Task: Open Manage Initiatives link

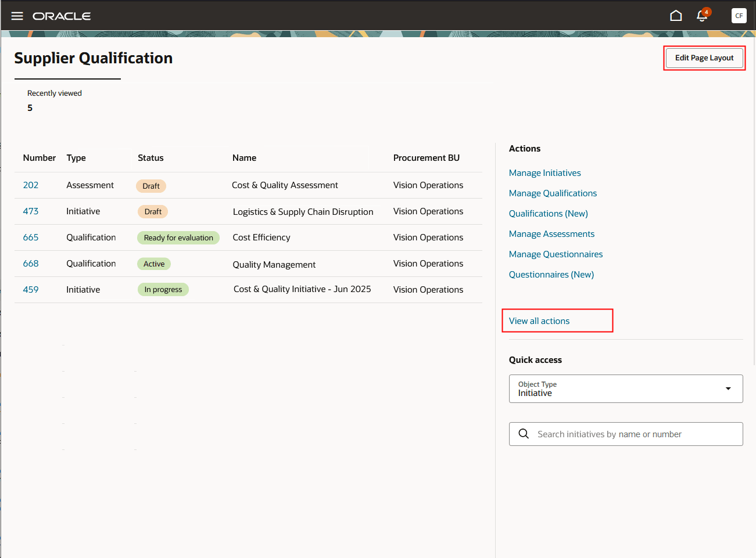Action: click(x=545, y=173)
